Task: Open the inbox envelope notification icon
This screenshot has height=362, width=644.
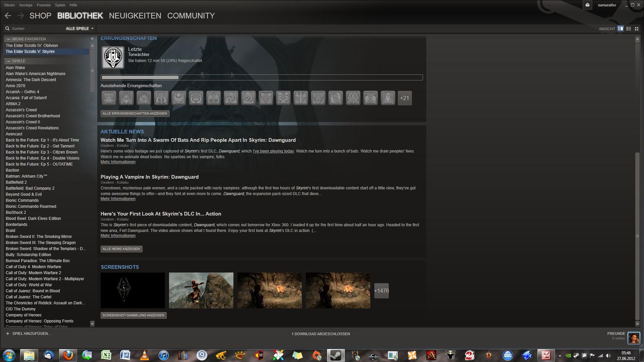Action: click(587, 5)
